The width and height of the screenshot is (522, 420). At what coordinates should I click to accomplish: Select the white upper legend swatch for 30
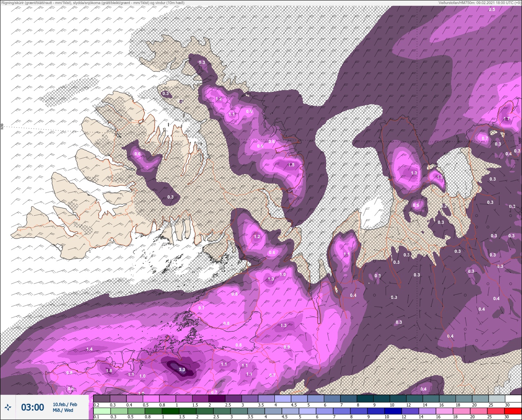click(x=513, y=398)
